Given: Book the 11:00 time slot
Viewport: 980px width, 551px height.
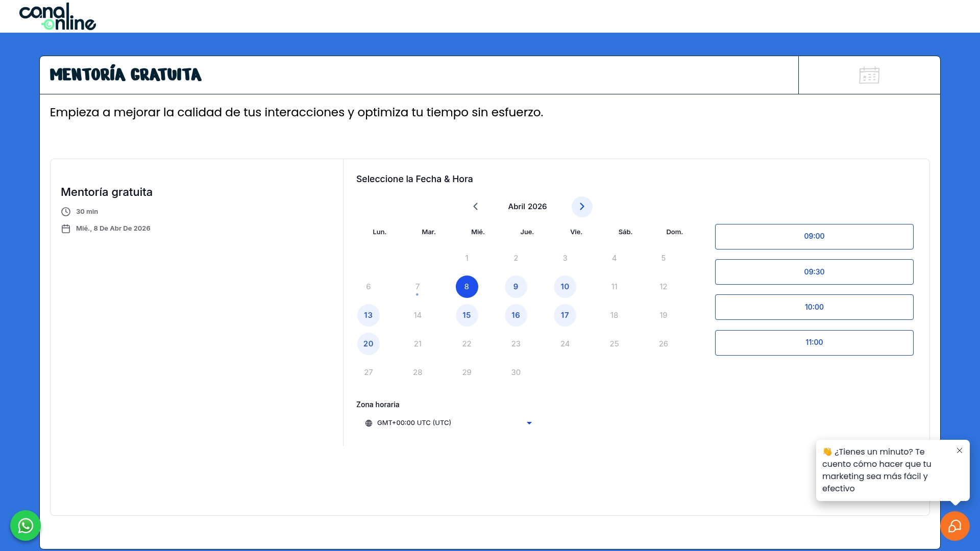Looking at the screenshot, I should tap(814, 342).
